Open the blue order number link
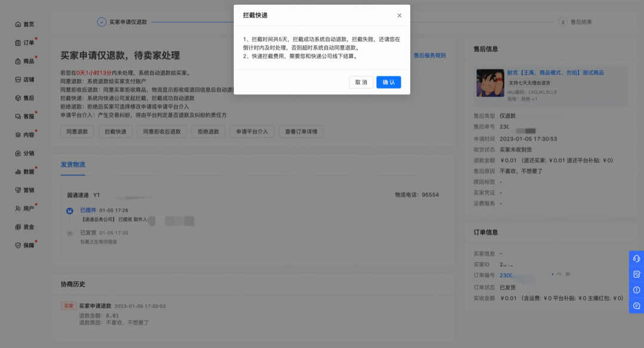Viewport: 644px width, 348px height. (507, 275)
